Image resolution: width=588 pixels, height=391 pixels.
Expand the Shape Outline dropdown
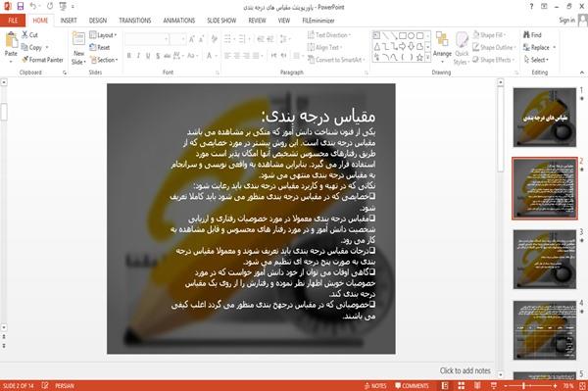pyautogui.click(x=494, y=47)
